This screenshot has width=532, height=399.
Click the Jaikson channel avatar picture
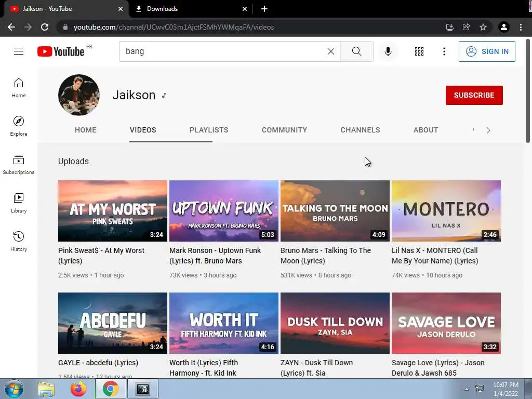click(x=79, y=95)
